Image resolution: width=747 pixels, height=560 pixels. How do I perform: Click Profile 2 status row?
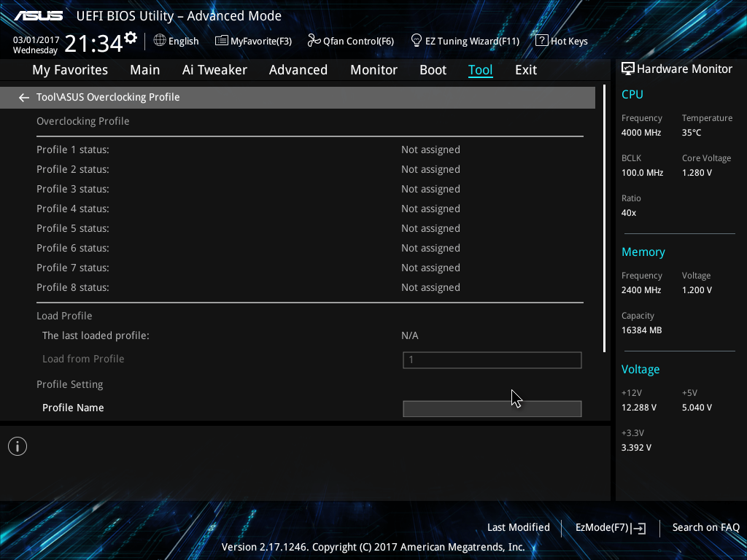(x=309, y=169)
